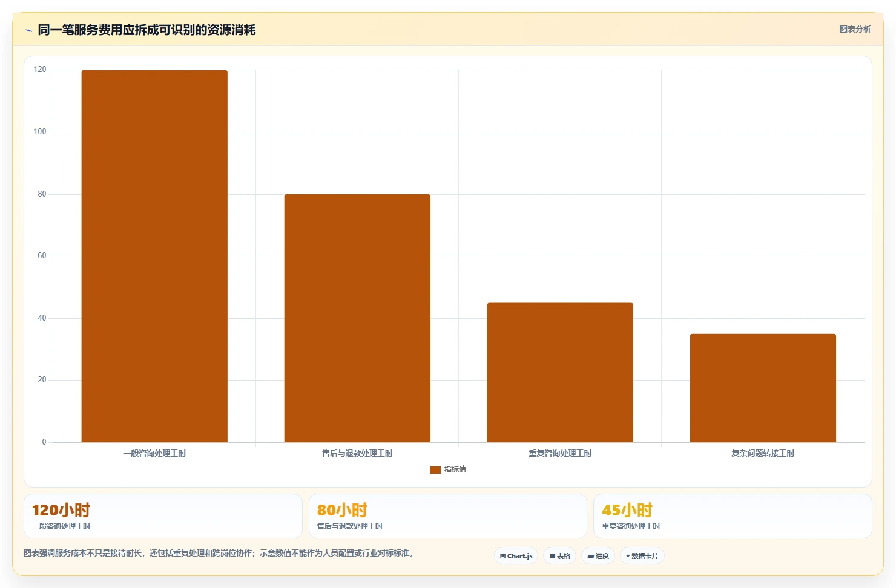Click the y-axis tick label 60
This screenshot has height=588, width=896.
tap(42, 256)
